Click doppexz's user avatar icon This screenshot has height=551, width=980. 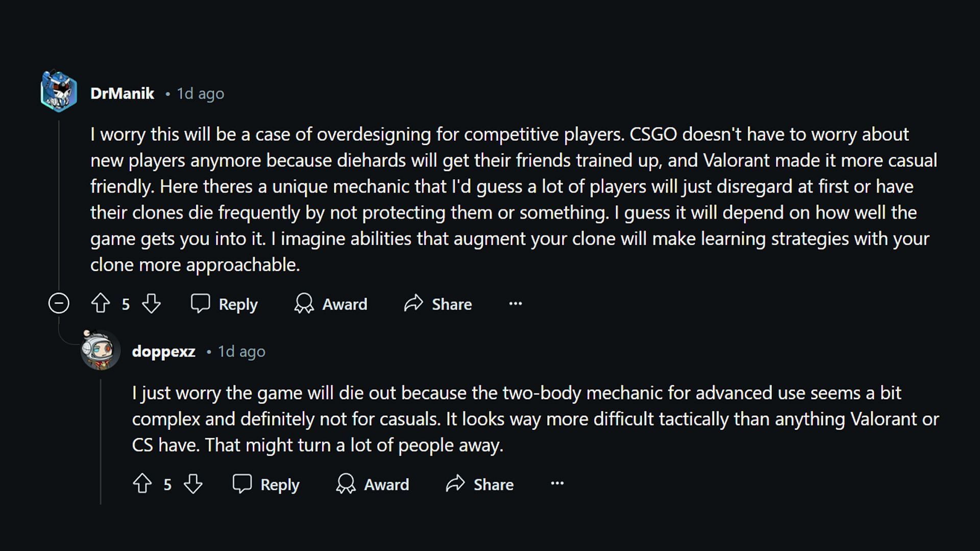click(x=100, y=350)
